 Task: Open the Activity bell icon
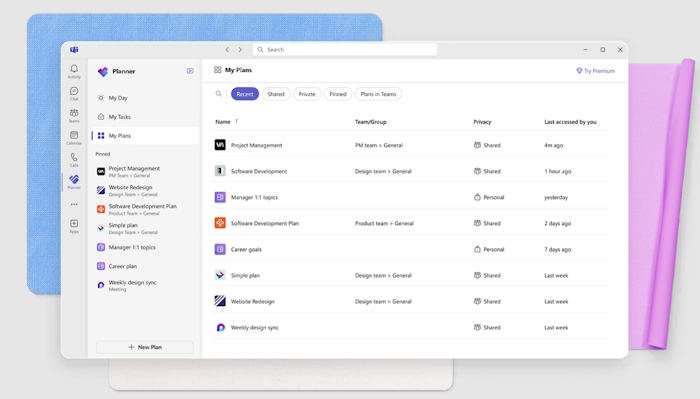[74, 71]
